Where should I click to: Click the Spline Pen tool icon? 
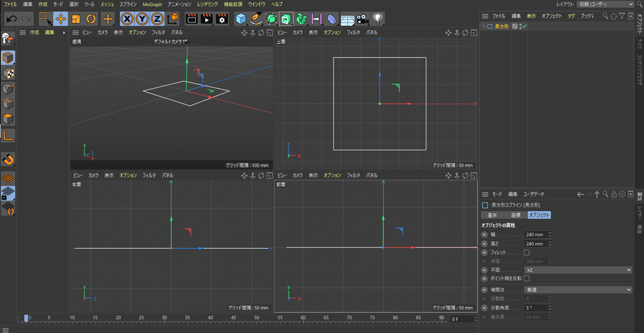[256, 19]
